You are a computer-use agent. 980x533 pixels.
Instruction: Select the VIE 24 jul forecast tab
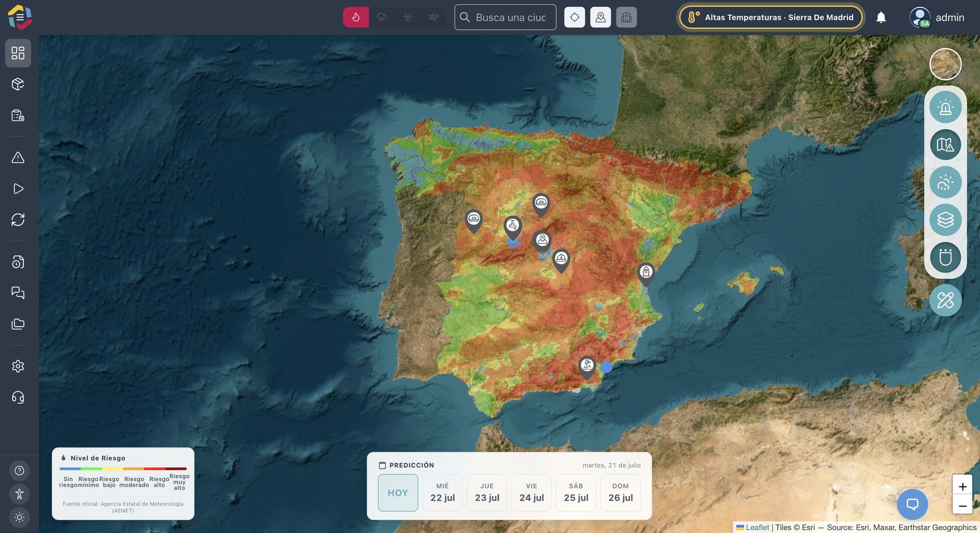pyautogui.click(x=531, y=493)
